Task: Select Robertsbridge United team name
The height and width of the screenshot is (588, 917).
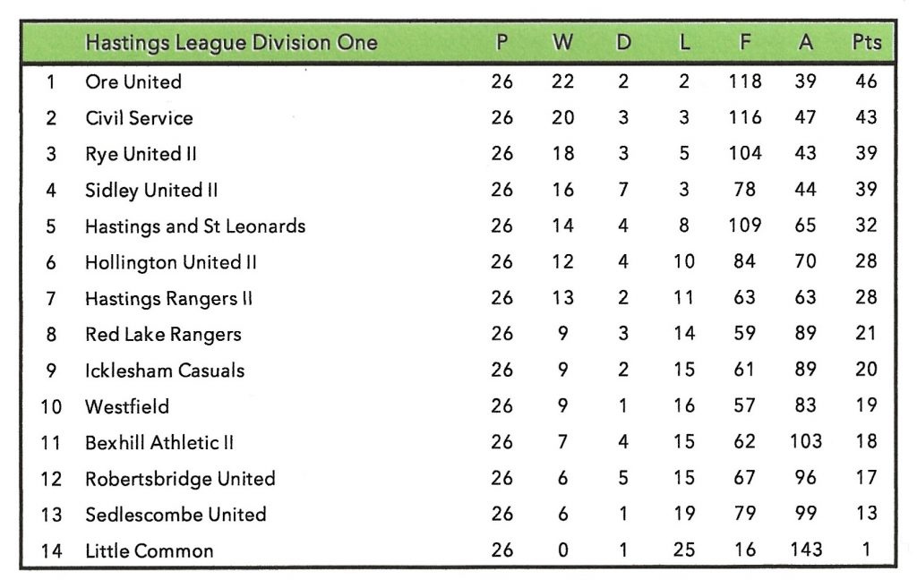Action: click(180, 479)
